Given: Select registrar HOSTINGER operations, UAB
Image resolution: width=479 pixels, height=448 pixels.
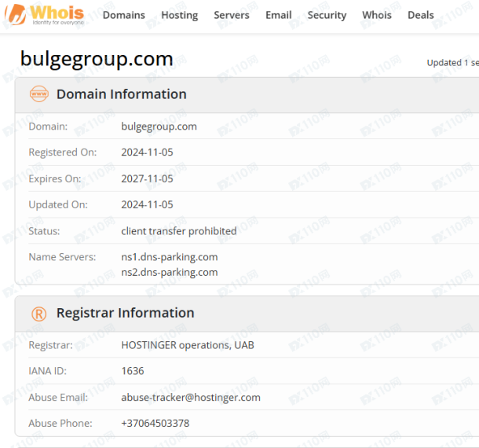Looking at the screenshot, I should click(188, 345).
